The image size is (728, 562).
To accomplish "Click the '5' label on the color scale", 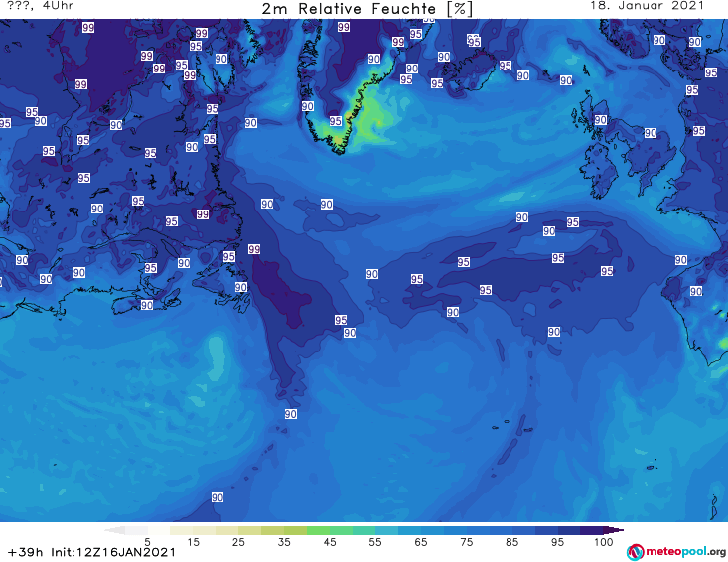I will click(x=147, y=541).
